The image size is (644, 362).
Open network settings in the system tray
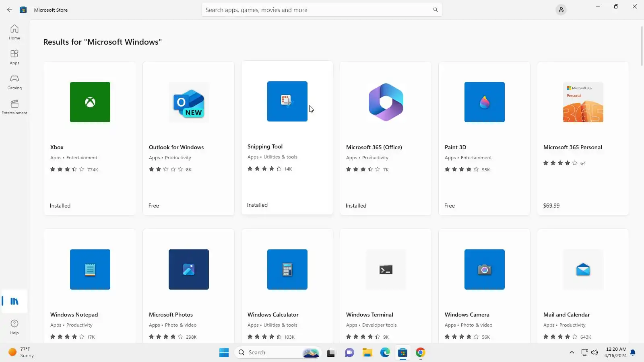point(585,353)
